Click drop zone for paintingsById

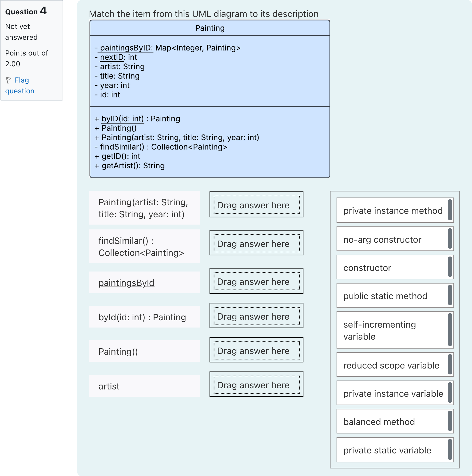pos(256,281)
